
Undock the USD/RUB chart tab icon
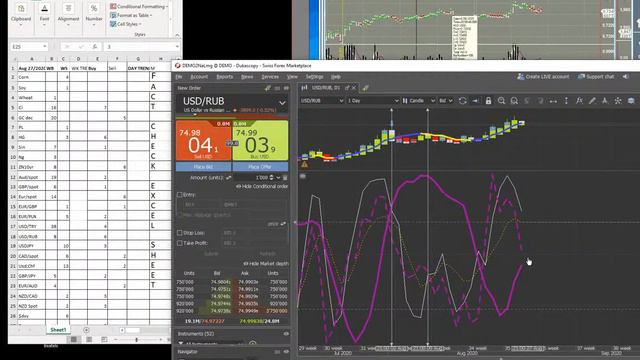pyautogui.click(x=347, y=87)
